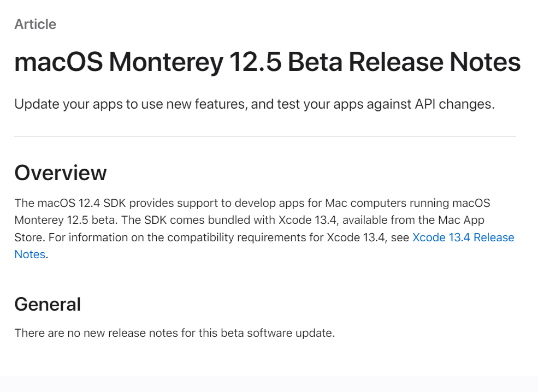The height and width of the screenshot is (392, 538).
Task: Select the 'Overview' section heading
Action: (61, 173)
